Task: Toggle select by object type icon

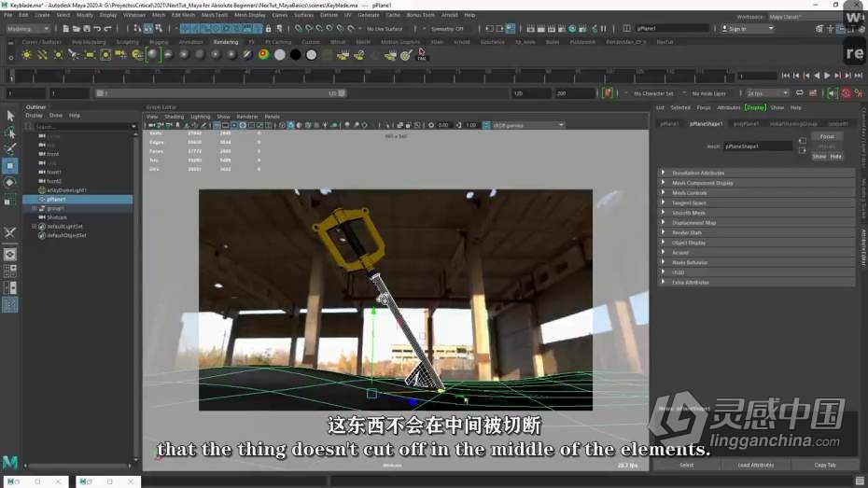Action: tap(149, 28)
